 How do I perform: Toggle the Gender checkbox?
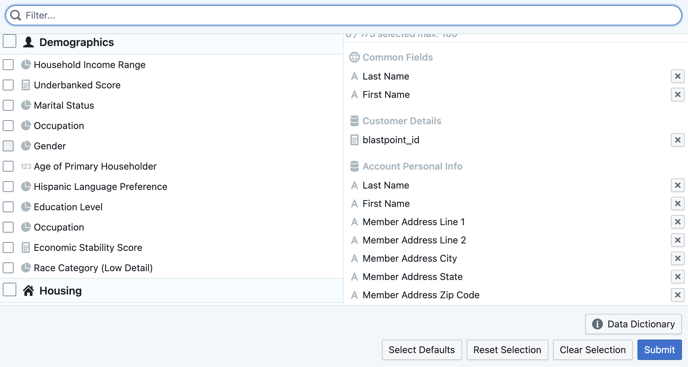[x=8, y=146]
